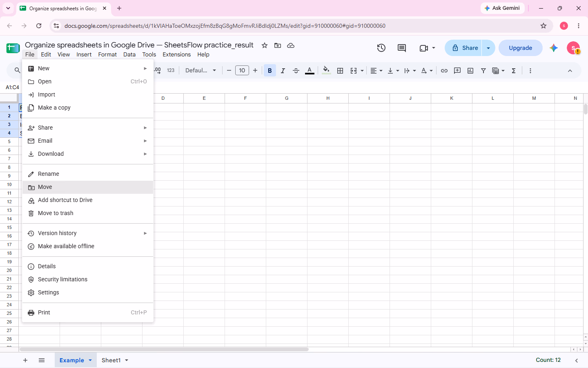This screenshot has width=588, height=368.
Task: Select Make a copy menu item
Action: tap(88, 108)
